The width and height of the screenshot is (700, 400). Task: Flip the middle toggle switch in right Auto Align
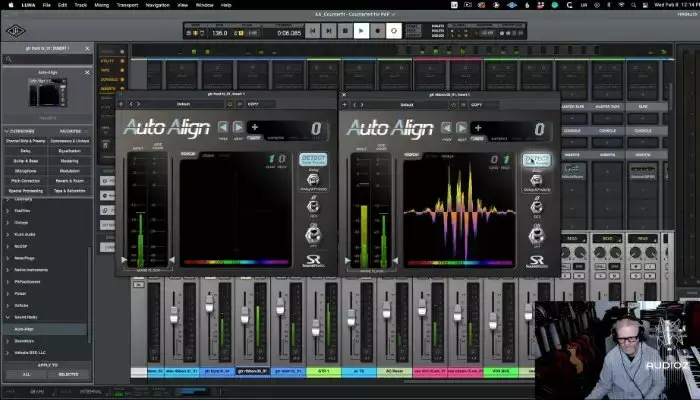536,207
